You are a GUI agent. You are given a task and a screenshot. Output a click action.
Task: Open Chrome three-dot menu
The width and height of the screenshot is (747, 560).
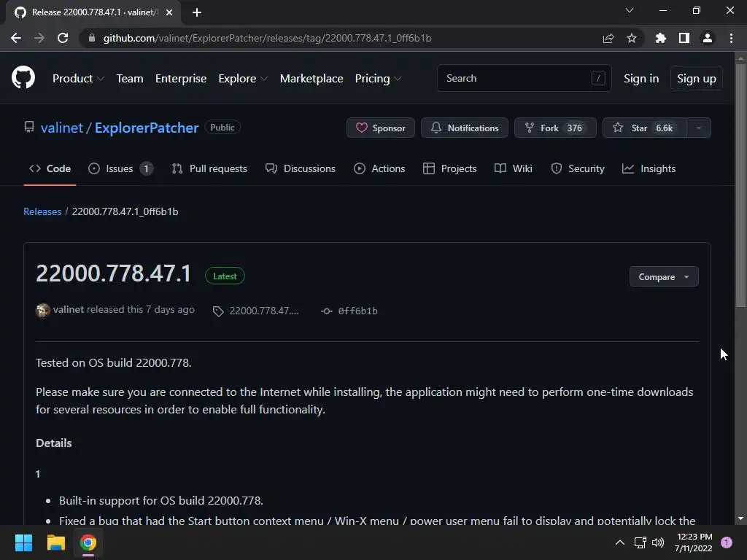(x=731, y=38)
